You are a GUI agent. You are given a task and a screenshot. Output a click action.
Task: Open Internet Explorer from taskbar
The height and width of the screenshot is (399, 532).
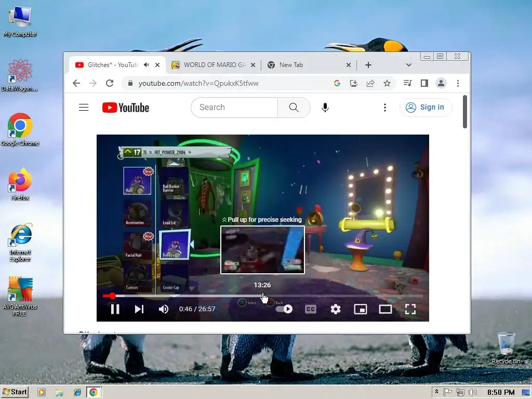[x=77, y=393]
